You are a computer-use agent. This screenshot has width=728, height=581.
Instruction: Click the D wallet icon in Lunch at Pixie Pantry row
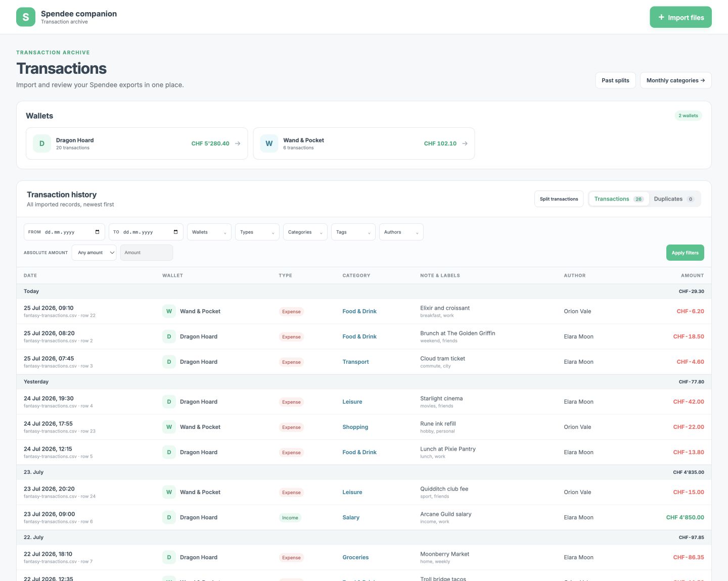[x=169, y=452]
